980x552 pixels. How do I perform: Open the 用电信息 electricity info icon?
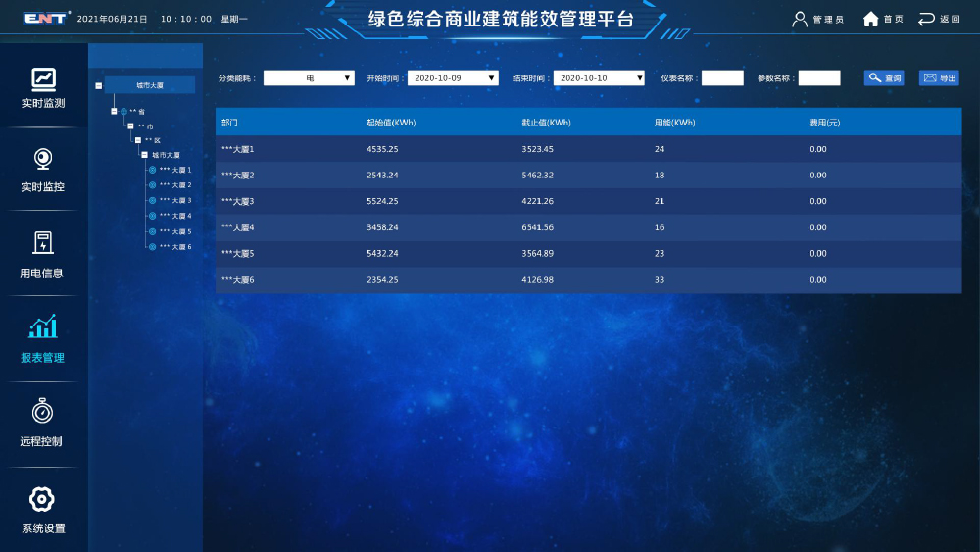[43, 243]
